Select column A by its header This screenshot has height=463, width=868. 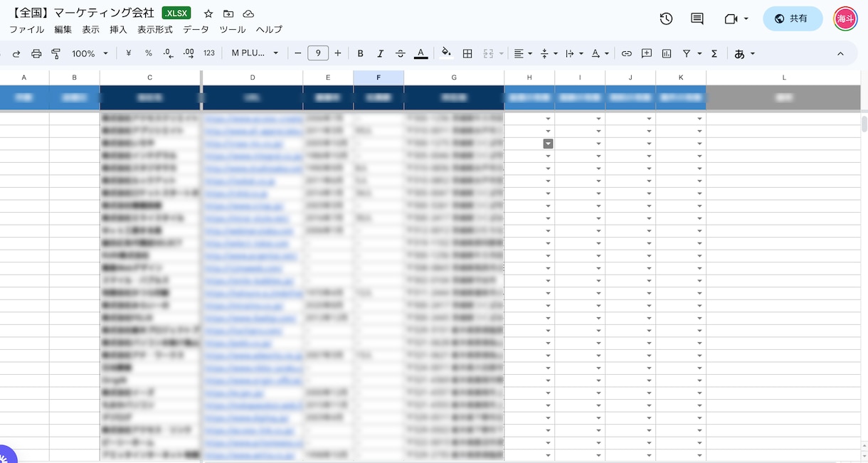(x=24, y=78)
